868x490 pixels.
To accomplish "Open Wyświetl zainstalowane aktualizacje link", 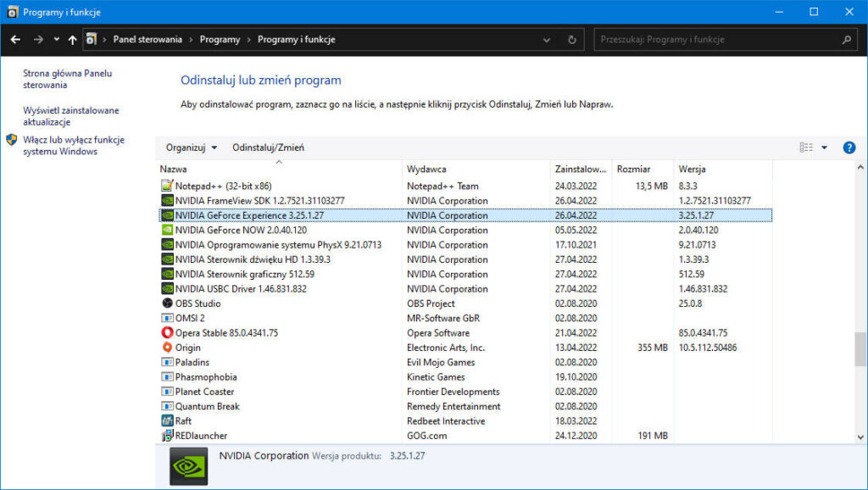I will tap(71, 115).
